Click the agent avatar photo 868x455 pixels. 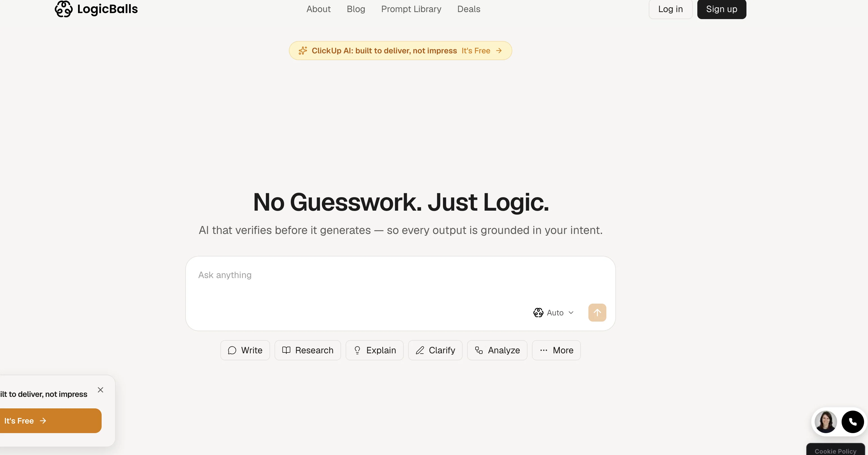[x=826, y=422]
